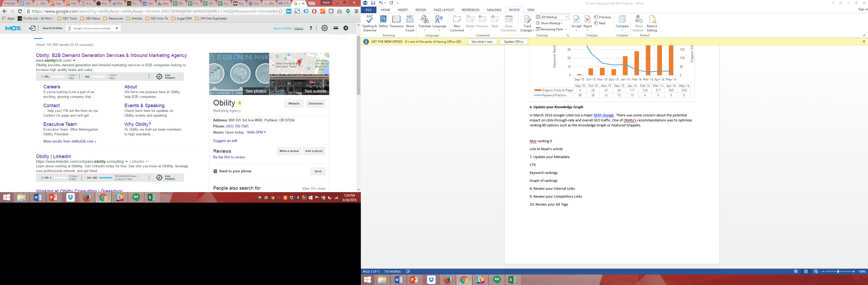Switch to the HOME ribbon tab

385,10
